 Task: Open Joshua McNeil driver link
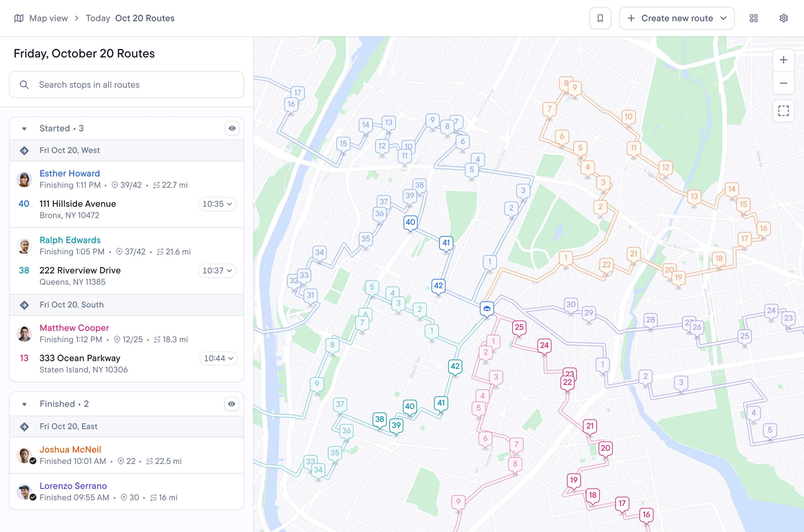click(x=70, y=450)
